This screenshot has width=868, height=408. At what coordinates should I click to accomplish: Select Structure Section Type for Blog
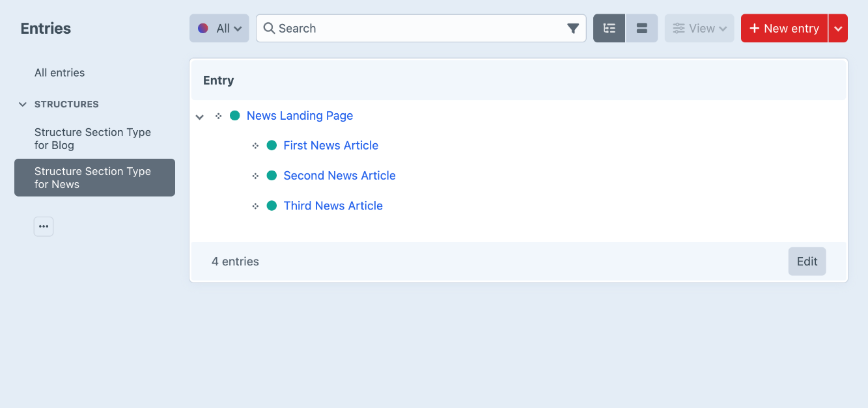92,139
